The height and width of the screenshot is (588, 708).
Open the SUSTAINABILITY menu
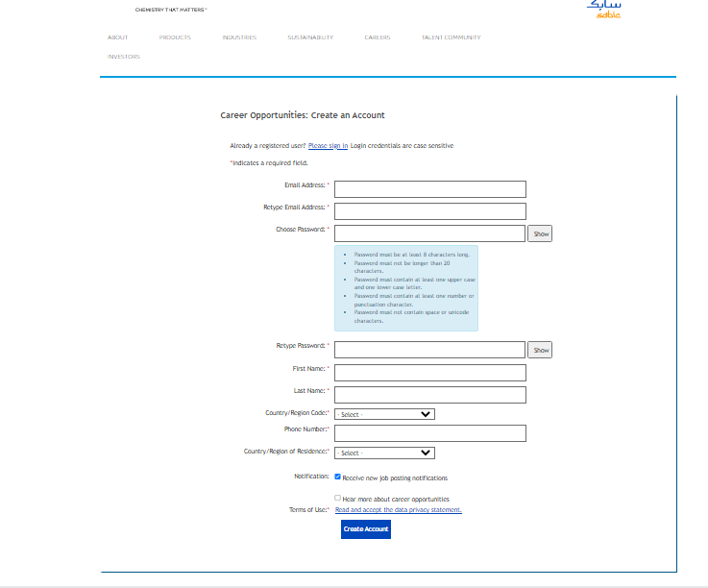[310, 37]
